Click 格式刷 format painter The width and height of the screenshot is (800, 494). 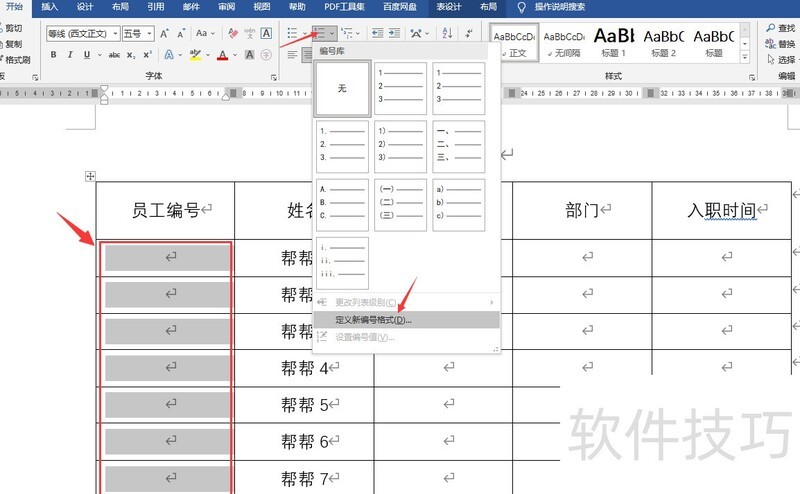click(15, 60)
